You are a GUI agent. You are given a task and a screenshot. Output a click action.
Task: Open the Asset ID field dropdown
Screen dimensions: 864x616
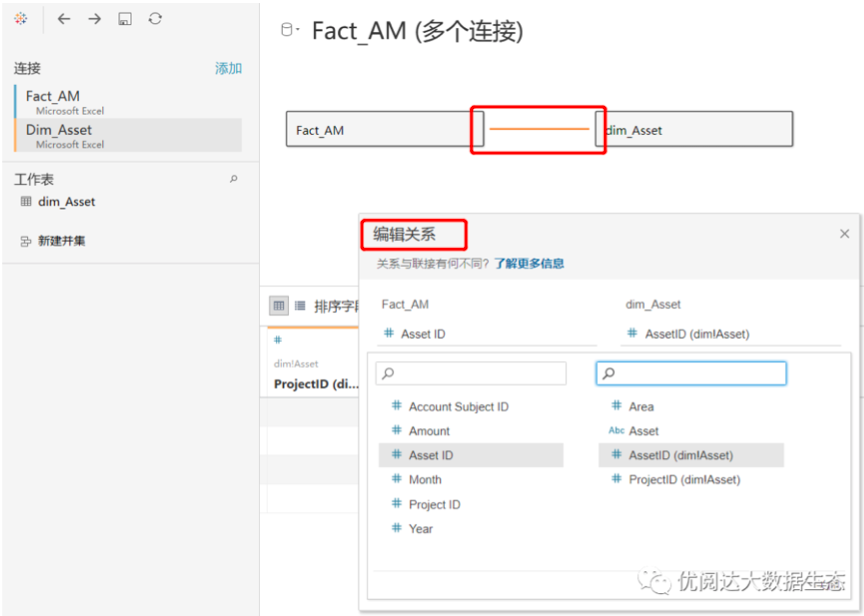487,333
